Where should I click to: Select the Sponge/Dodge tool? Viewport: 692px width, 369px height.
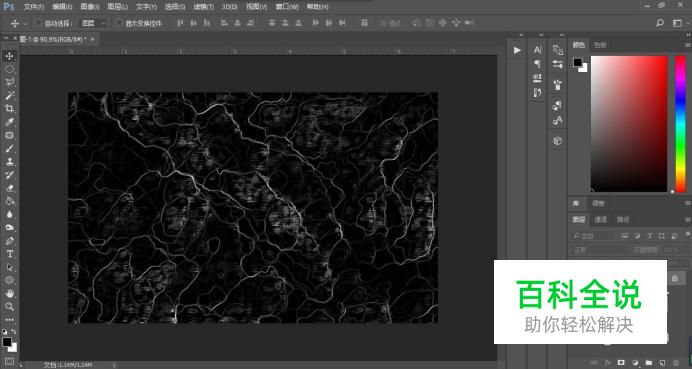(10, 228)
